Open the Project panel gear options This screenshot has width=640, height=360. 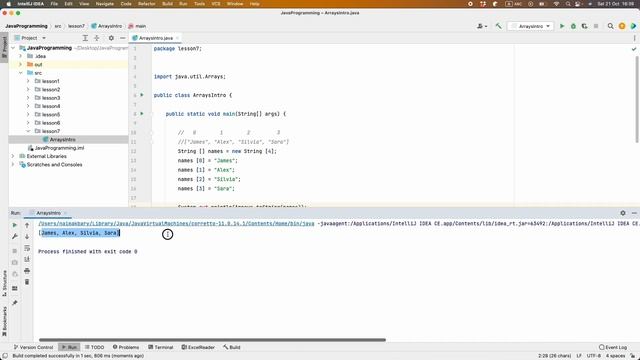[x=111, y=38]
